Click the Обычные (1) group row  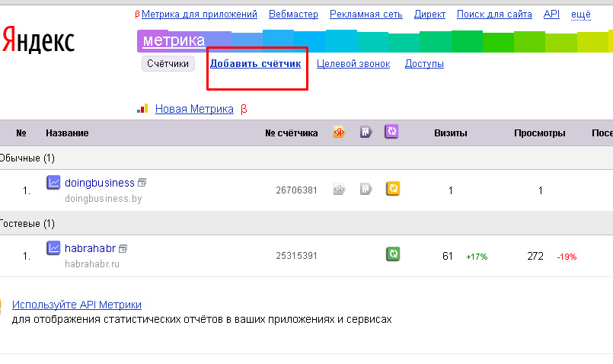(x=306, y=158)
